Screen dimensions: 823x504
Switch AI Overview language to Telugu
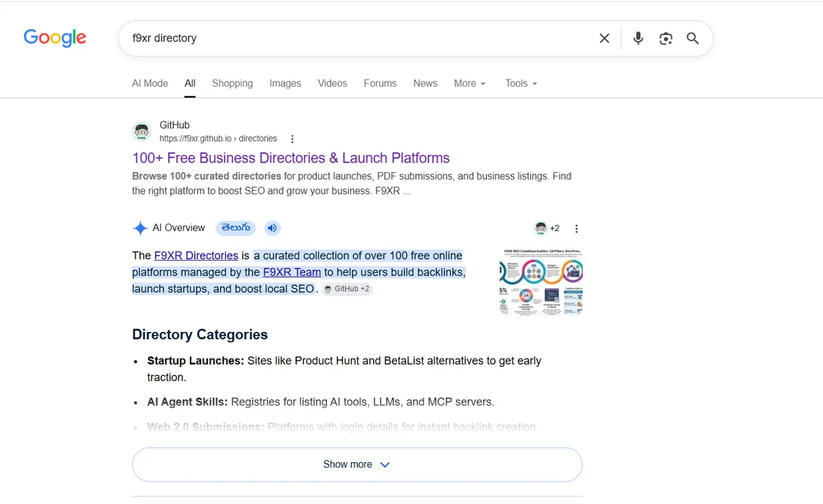pyautogui.click(x=237, y=228)
